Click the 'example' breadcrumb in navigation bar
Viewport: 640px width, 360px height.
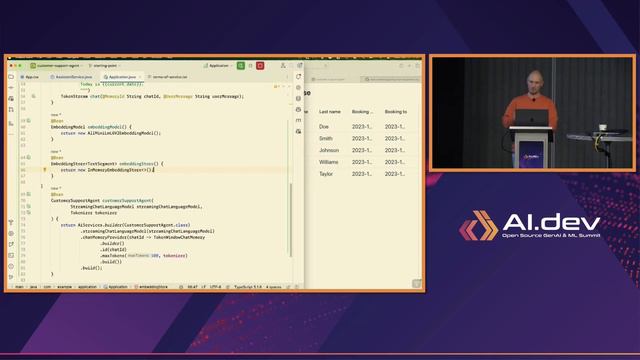(x=64, y=287)
